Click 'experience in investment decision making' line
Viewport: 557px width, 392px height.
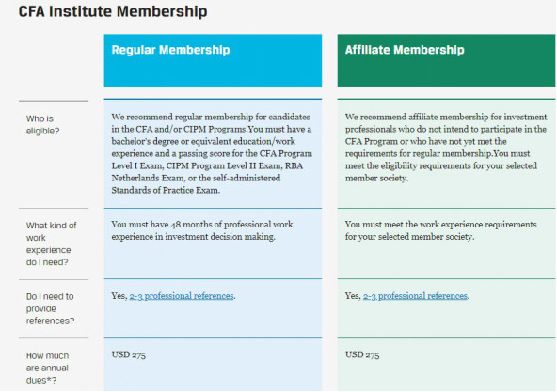pos(193,237)
